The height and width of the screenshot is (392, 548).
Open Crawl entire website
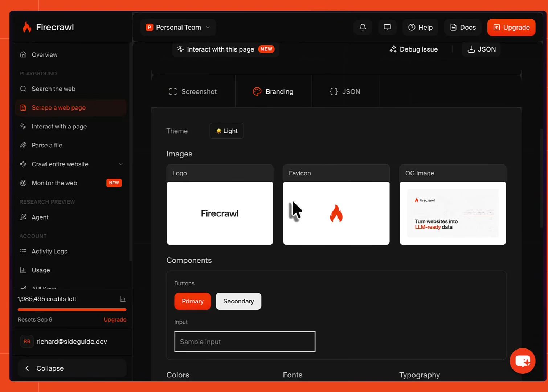click(x=71, y=164)
